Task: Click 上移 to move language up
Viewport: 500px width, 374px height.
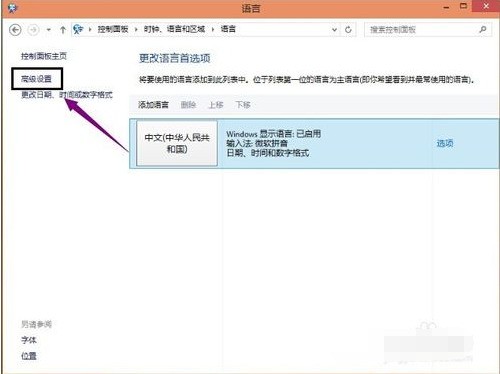Action: pyautogui.click(x=216, y=105)
